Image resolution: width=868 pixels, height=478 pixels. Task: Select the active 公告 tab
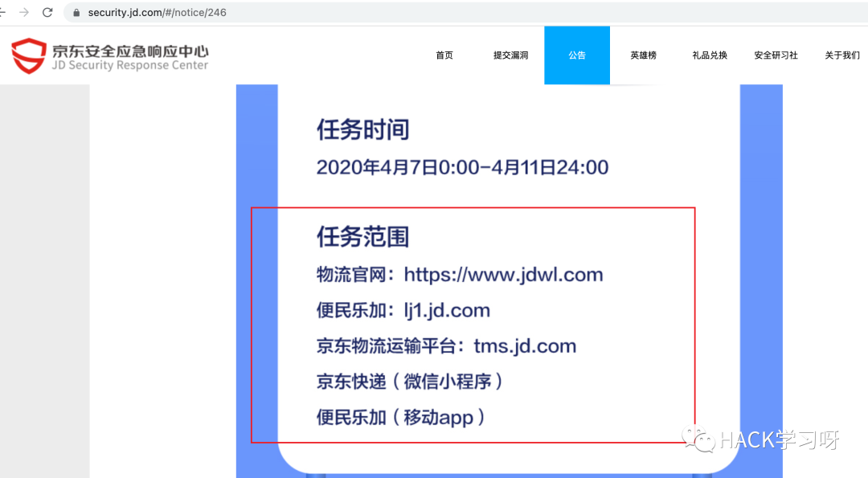click(577, 55)
